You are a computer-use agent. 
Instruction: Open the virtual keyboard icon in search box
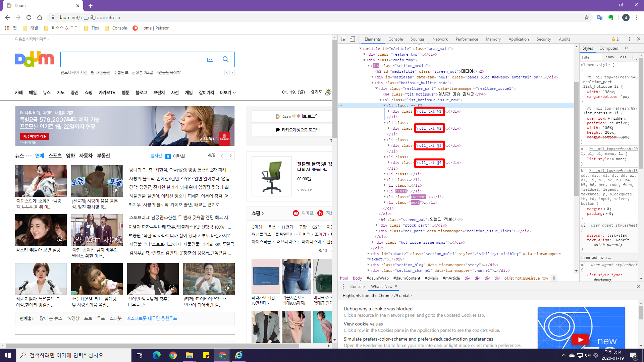pos(210,60)
